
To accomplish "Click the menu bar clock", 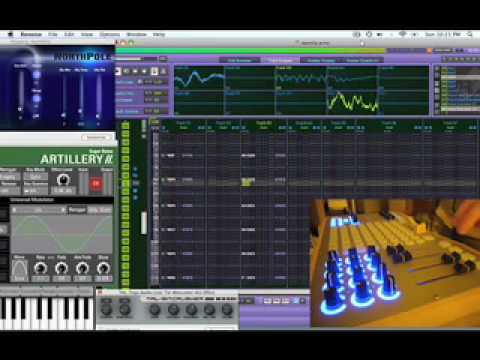I will tap(443, 34).
